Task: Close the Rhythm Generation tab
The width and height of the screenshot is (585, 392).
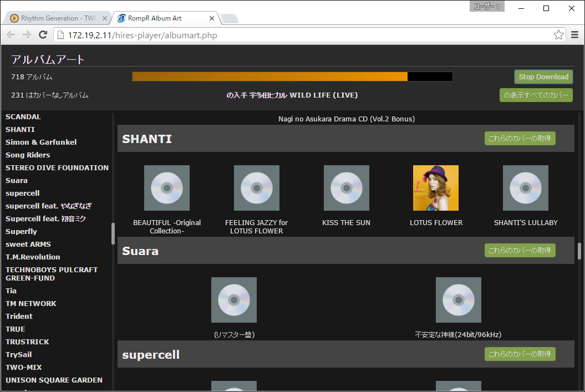Action: (104, 18)
